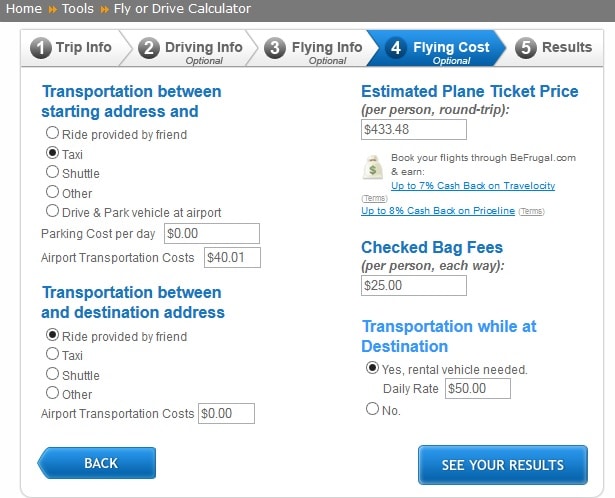The height and width of the screenshot is (498, 615).
Task: Click the step 5 Results number circle
Action: pos(526,48)
